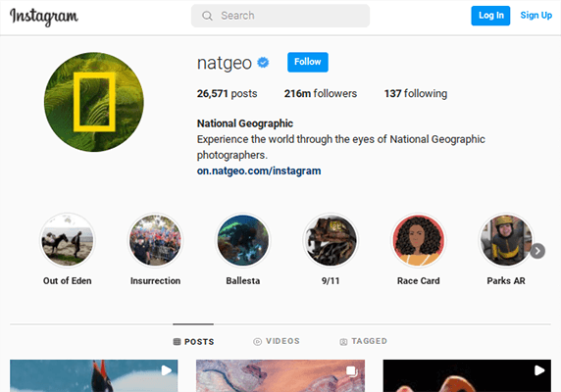Click the natgeo username heading
561x392 pixels.
[225, 63]
